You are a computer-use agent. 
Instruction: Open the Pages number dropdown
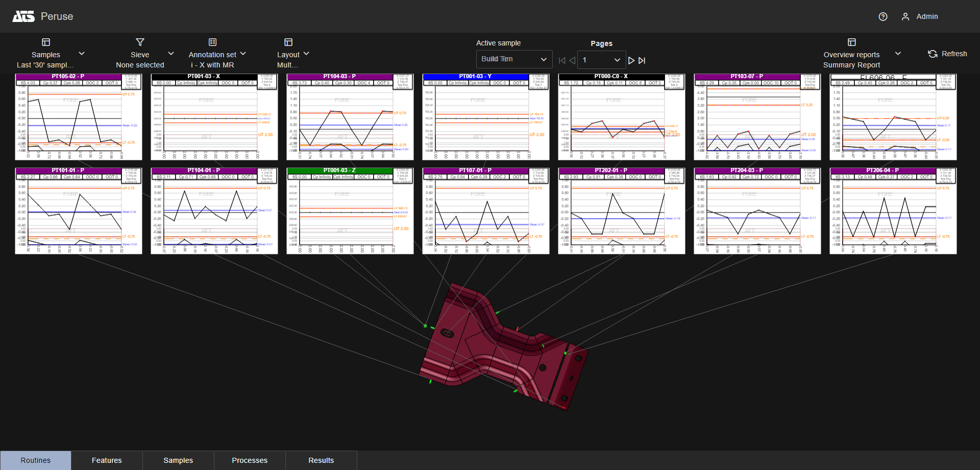point(601,60)
